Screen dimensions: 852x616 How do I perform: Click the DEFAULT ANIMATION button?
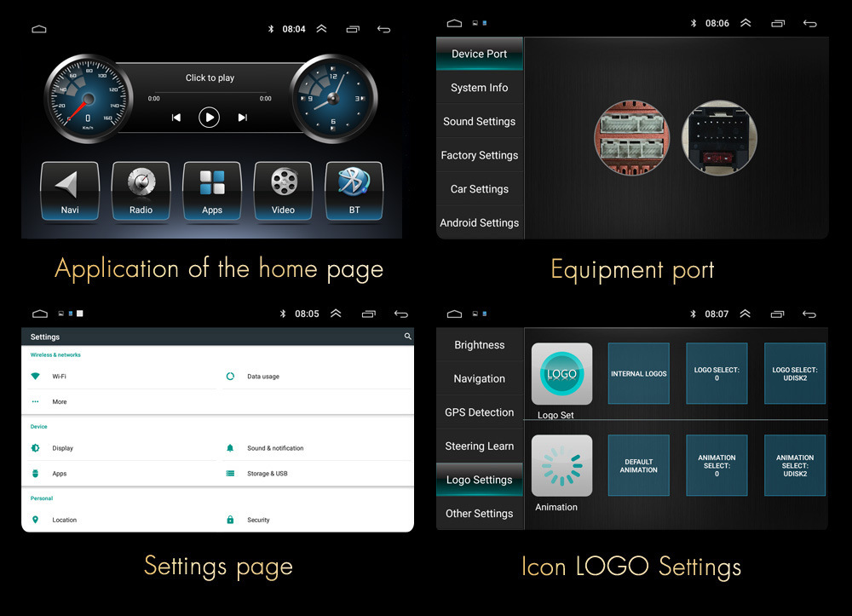638,466
